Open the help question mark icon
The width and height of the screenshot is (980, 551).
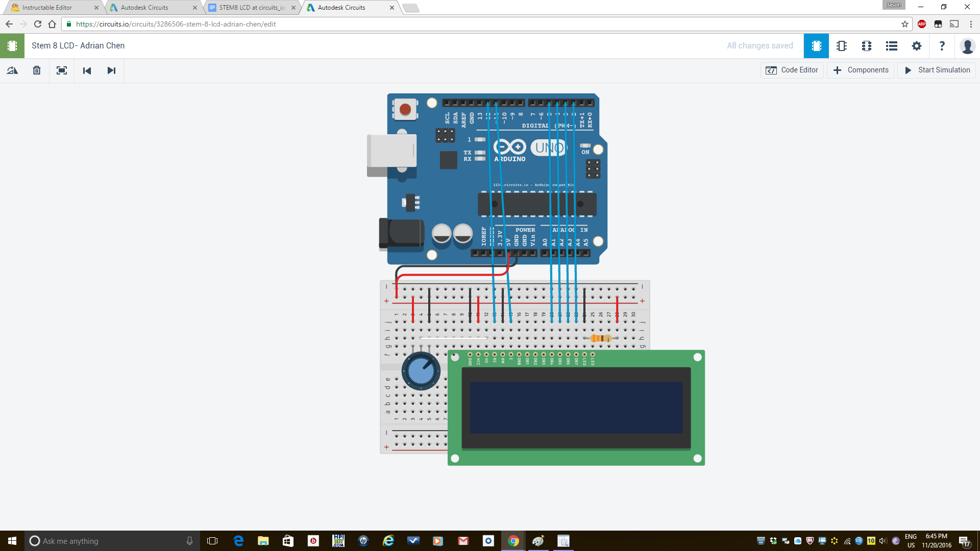click(942, 46)
